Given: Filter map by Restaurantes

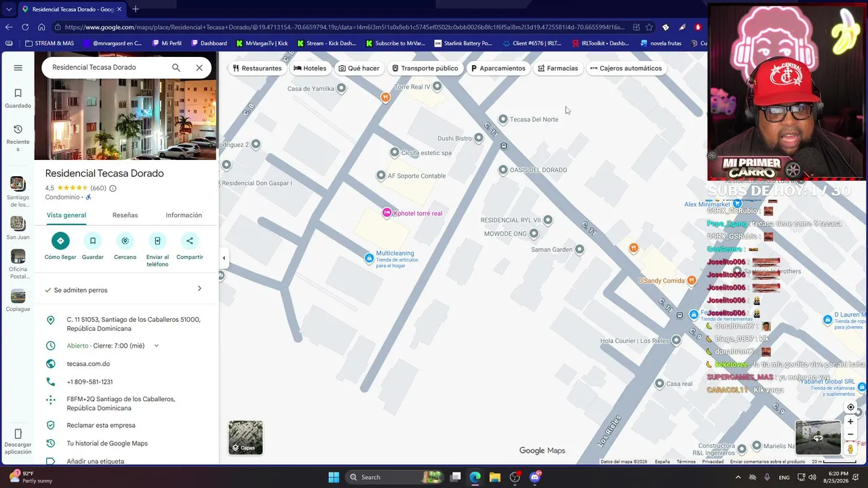Looking at the screenshot, I should 257,68.
